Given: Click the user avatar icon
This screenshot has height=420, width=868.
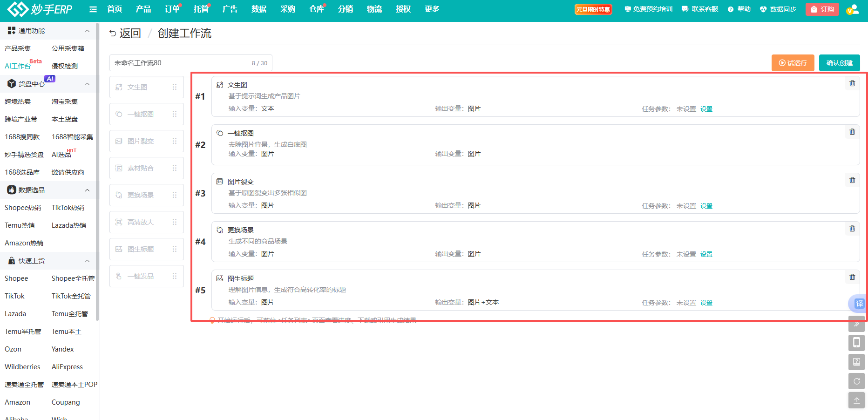Looking at the screenshot, I should [852, 9].
